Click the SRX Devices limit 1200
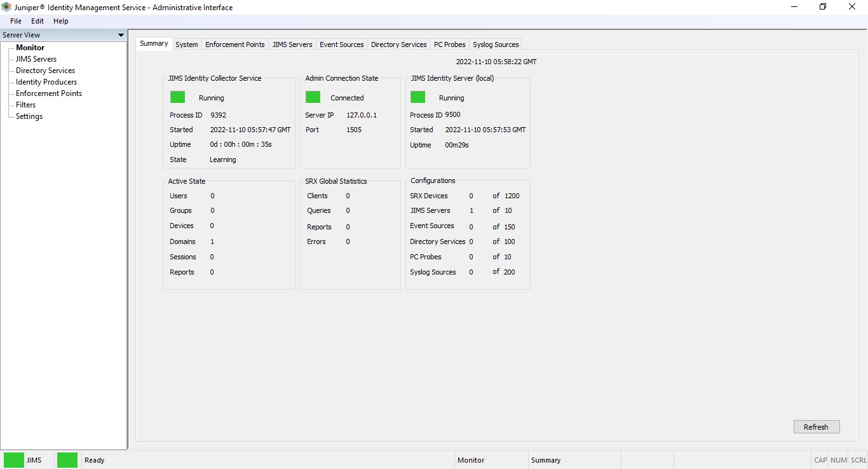The height and width of the screenshot is (469, 868). coord(512,196)
